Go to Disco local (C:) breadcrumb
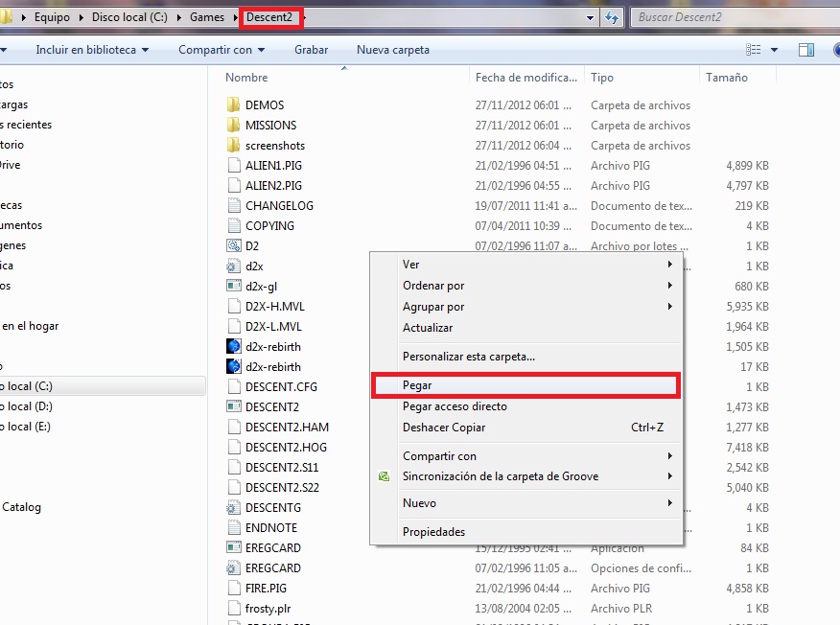The image size is (840, 625). click(x=129, y=17)
